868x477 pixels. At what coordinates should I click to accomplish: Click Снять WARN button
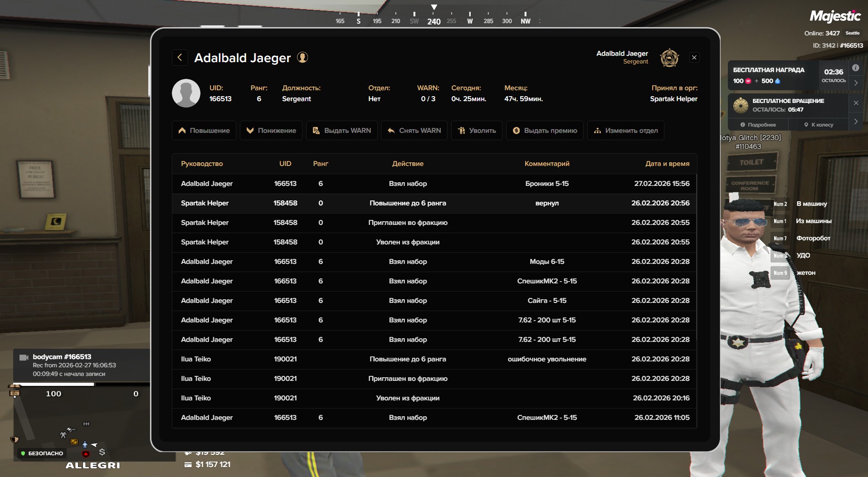coord(414,131)
